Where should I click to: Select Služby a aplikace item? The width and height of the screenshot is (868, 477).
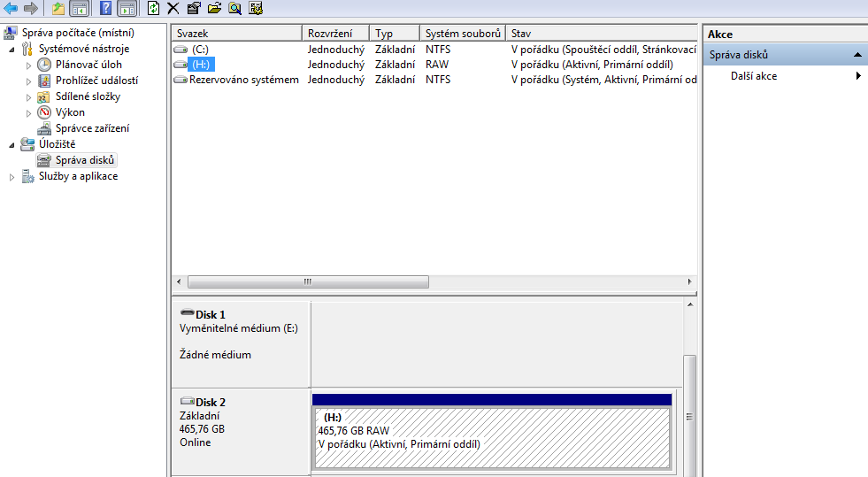[x=78, y=176]
